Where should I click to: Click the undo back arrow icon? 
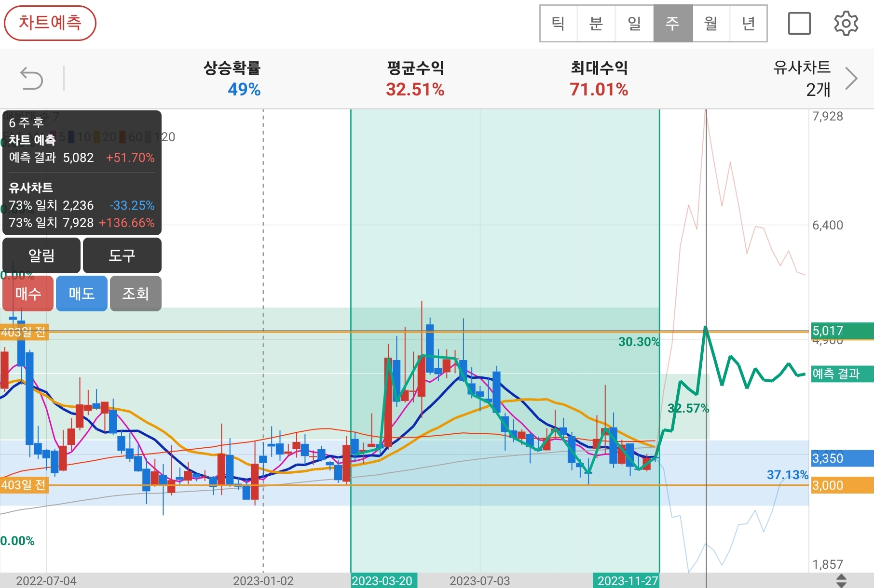coord(32,79)
